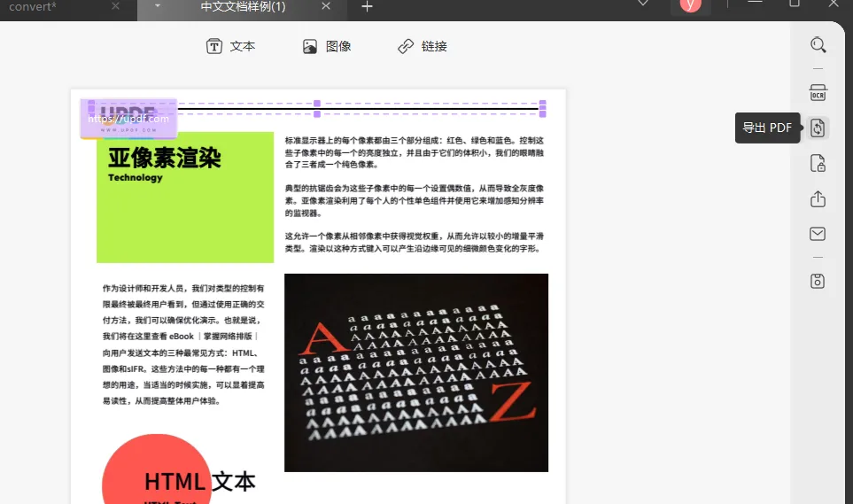
Task: Click the HTML 文本 heading text
Action: 199,482
